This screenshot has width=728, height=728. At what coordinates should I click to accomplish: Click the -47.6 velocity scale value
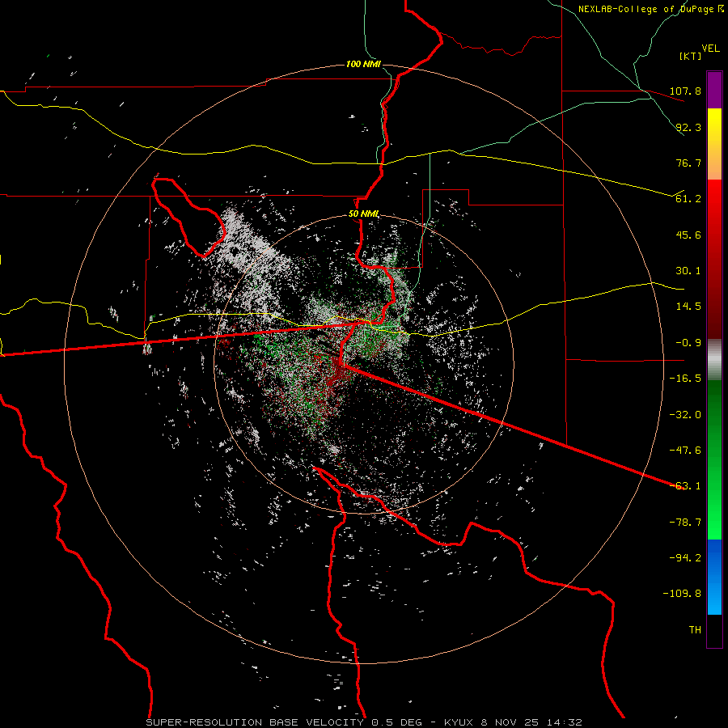[685, 451]
